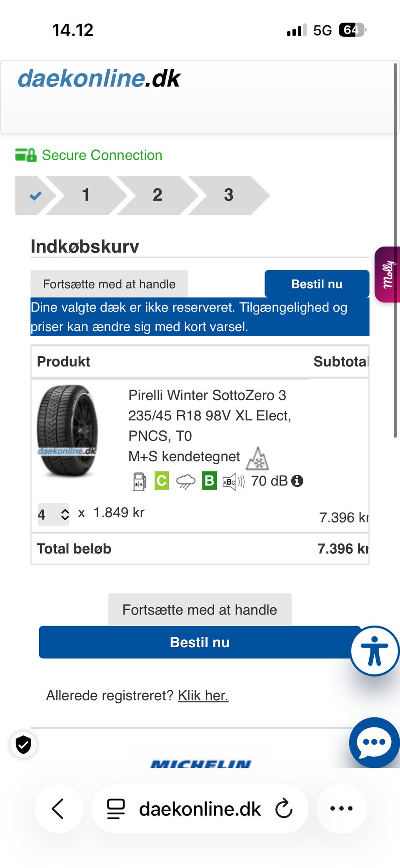
Task: Select checkout step 2
Action: pyautogui.click(x=157, y=195)
